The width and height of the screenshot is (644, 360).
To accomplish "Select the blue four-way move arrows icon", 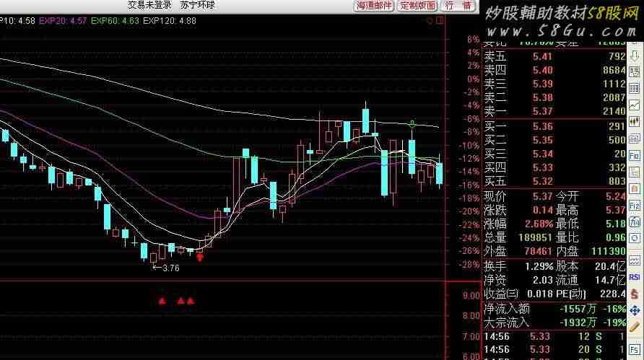I will point(635,310).
